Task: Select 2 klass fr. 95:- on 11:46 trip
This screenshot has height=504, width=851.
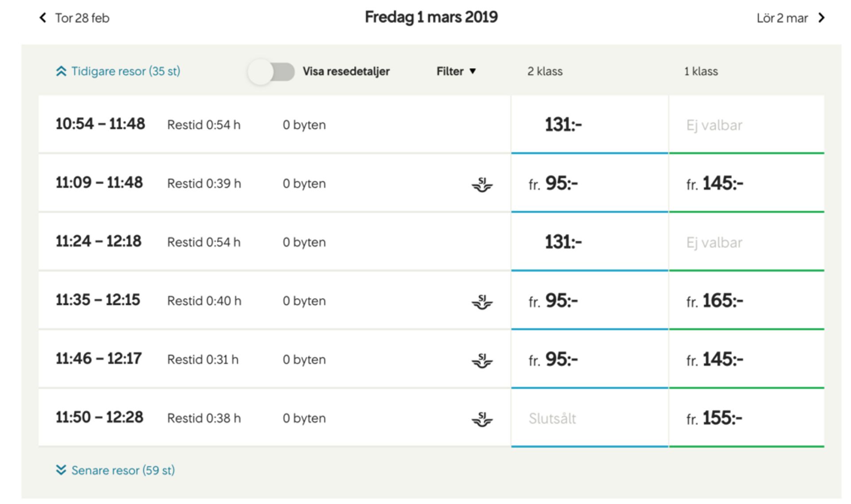Action: pyautogui.click(x=589, y=359)
